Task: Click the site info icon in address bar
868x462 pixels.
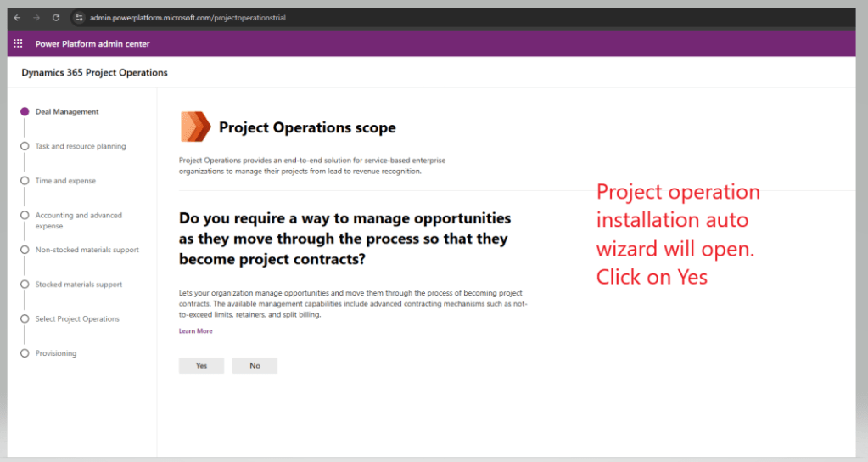Action: coord(78,17)
